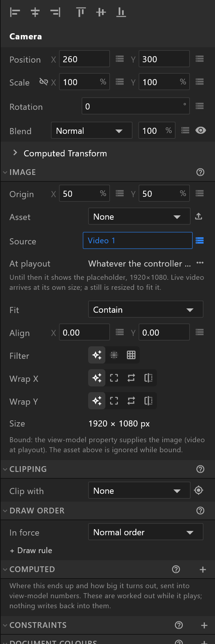Edit the Align Y 0.00 field
215x644 pixels.
pos(164,332)
